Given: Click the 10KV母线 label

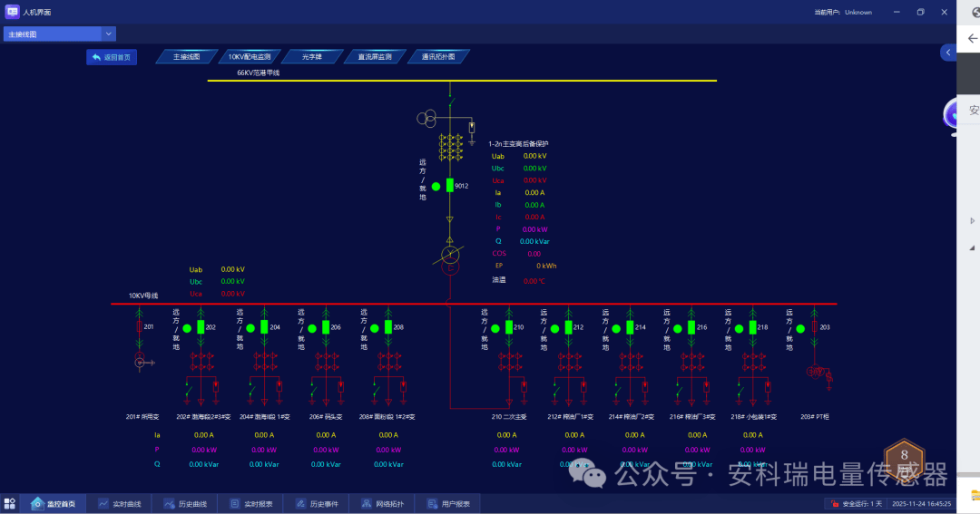Looking at the screenshot, I should 143,296.
